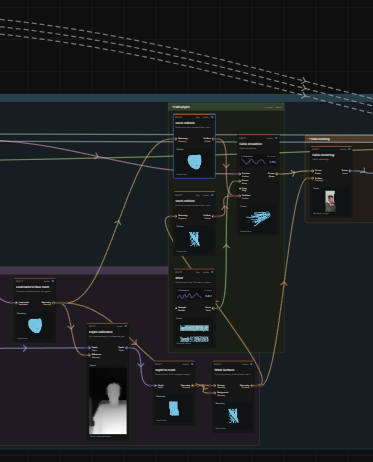
Task: Click the salmon output port on the green group's middle node
Action: [213, 216]
